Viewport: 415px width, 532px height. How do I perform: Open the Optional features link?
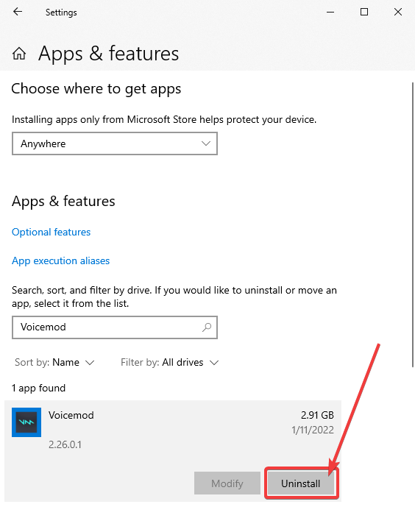tap(52, 232)
